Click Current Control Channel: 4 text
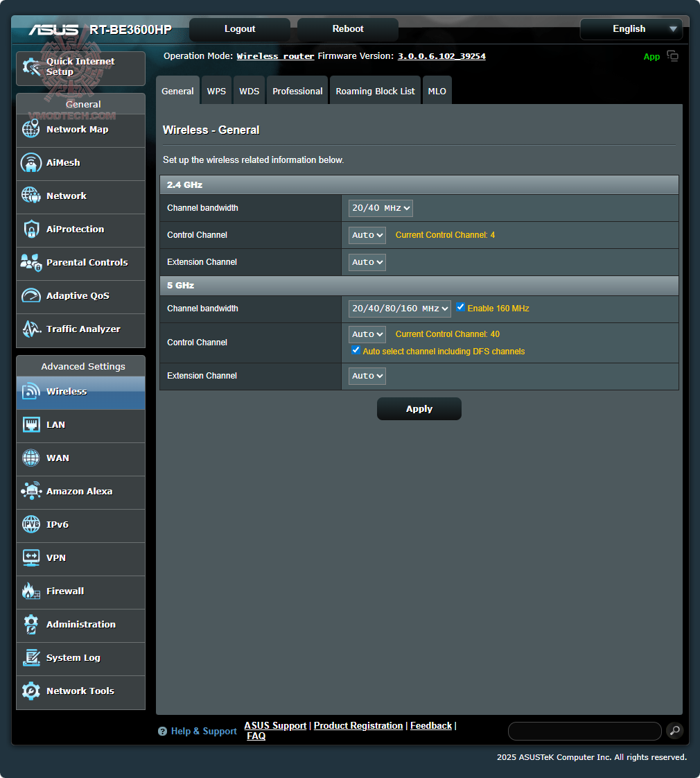 click(x=445, y=234)
